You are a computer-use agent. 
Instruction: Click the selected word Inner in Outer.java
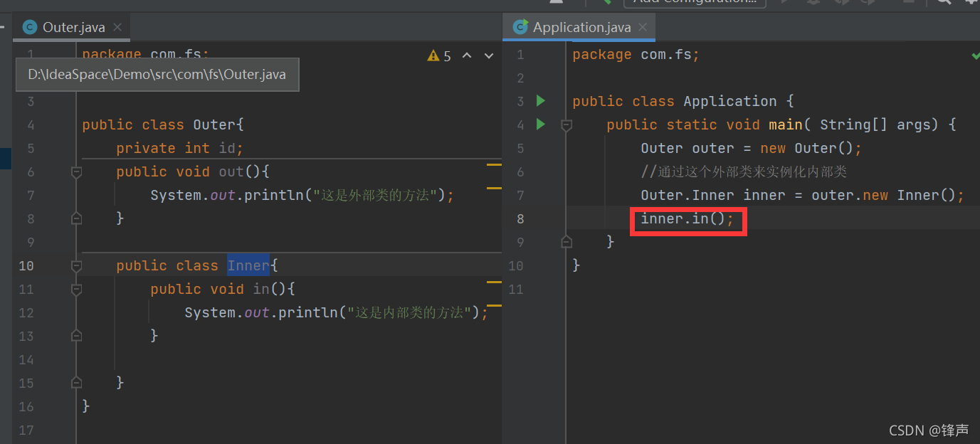pyautogui.click(x=248, y=265)
